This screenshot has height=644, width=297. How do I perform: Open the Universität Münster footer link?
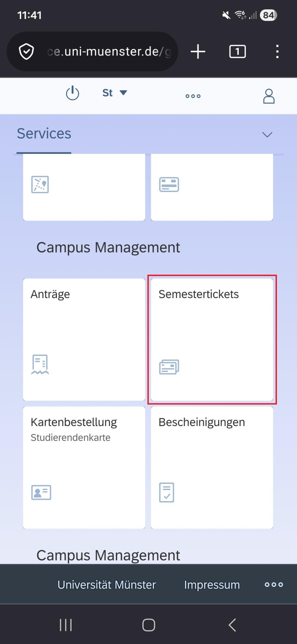click(x=106, y=585)
